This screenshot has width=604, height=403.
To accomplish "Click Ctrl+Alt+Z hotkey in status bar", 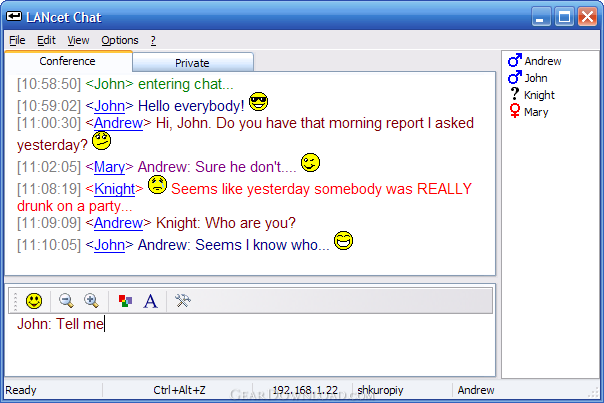I will coord(179,390).
